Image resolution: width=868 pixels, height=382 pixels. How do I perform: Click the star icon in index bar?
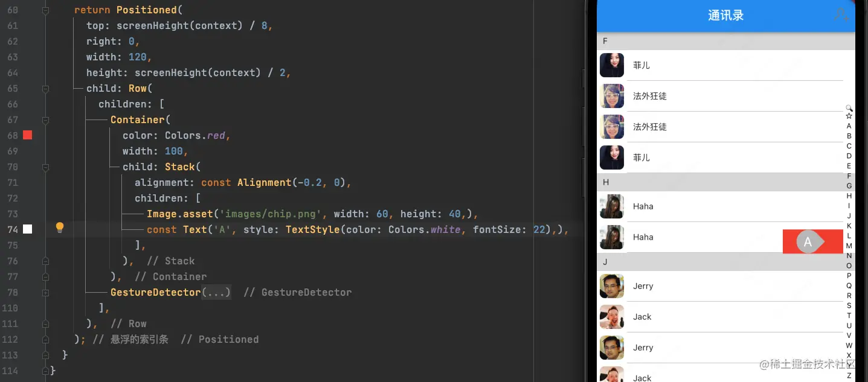849,116
